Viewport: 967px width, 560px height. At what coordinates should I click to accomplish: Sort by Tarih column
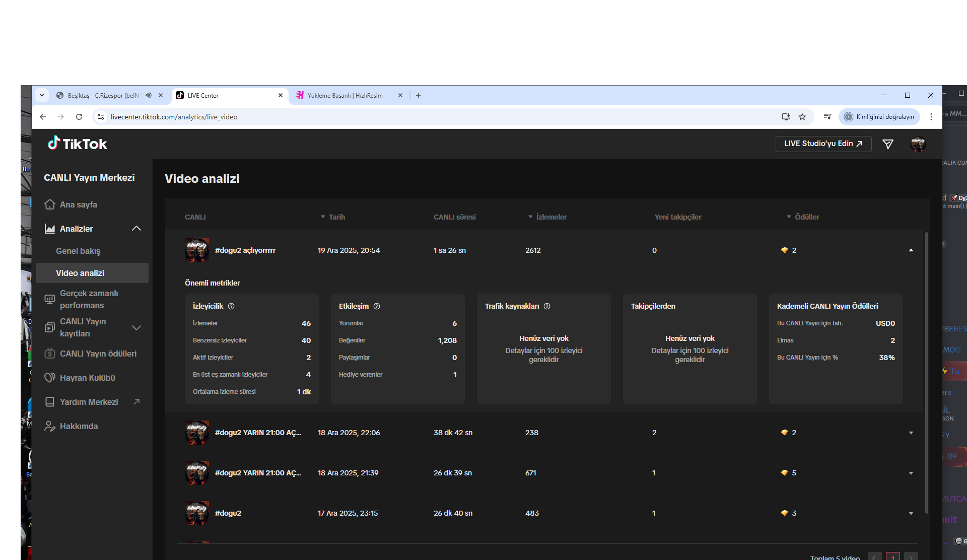(x=333, y=217)
